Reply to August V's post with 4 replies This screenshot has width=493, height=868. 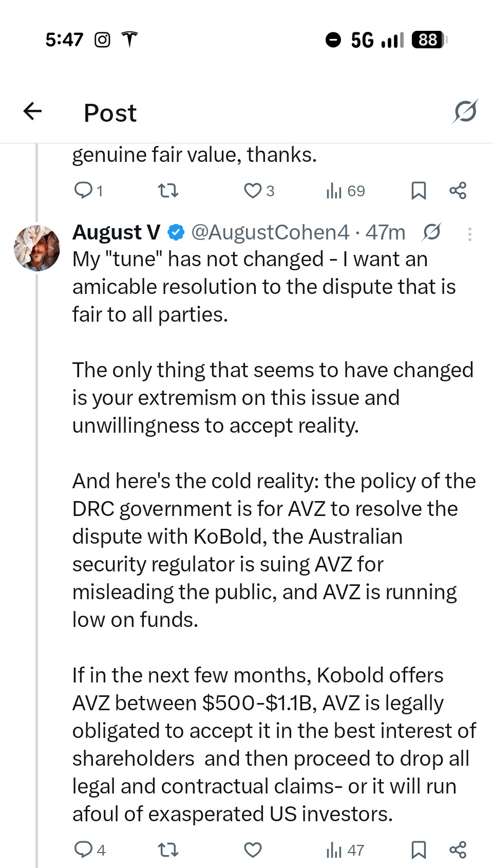[x=84, y=849]
